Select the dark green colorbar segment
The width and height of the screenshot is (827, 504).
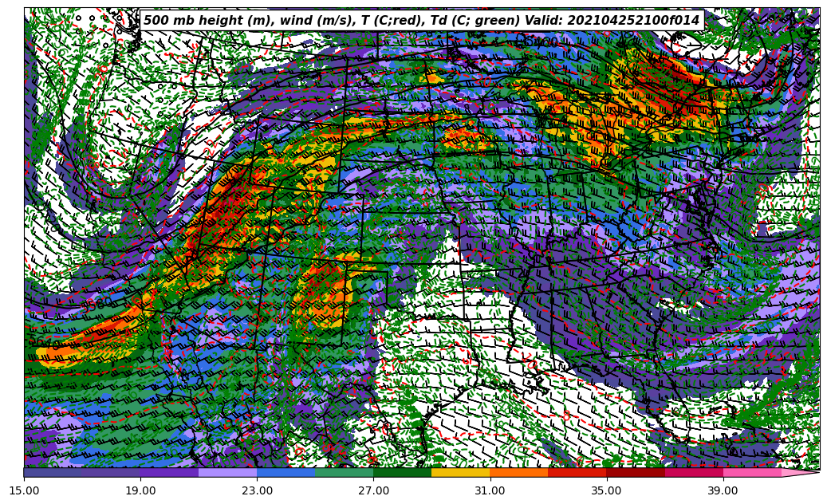(402, 472)
